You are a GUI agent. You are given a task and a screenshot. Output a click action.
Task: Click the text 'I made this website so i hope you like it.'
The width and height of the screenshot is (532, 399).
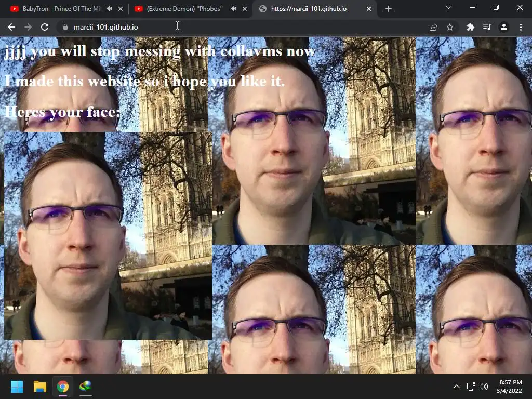144,82
